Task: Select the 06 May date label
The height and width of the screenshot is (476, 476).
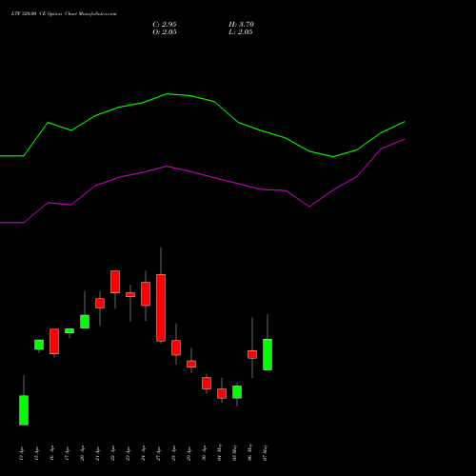Action: coord(250,452)
